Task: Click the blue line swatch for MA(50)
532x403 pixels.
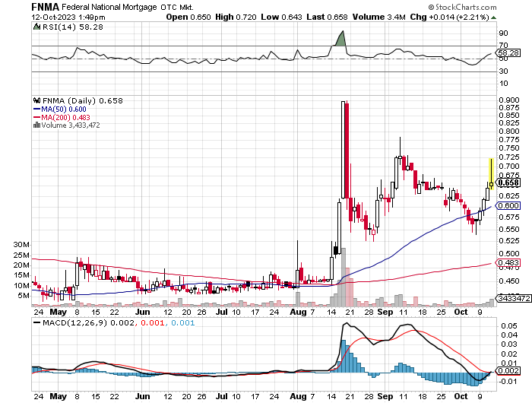Action: [36, 109]
